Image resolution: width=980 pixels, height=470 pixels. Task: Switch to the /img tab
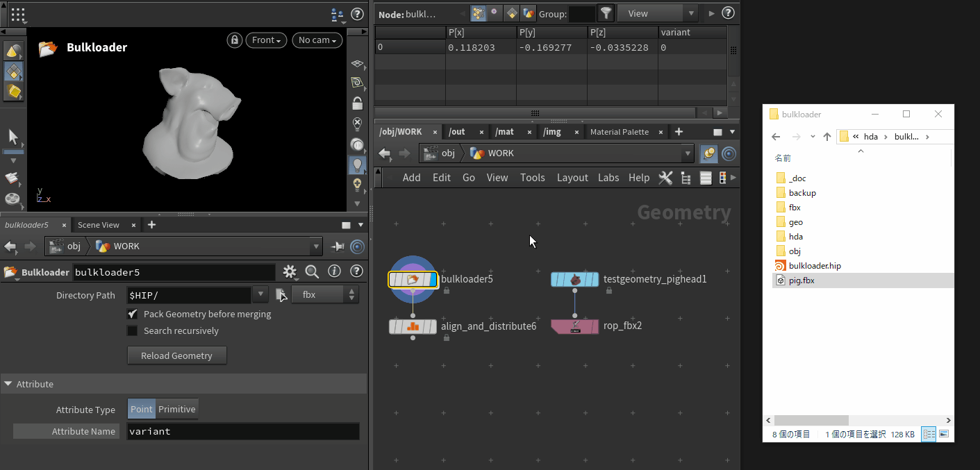coord(552,132)
